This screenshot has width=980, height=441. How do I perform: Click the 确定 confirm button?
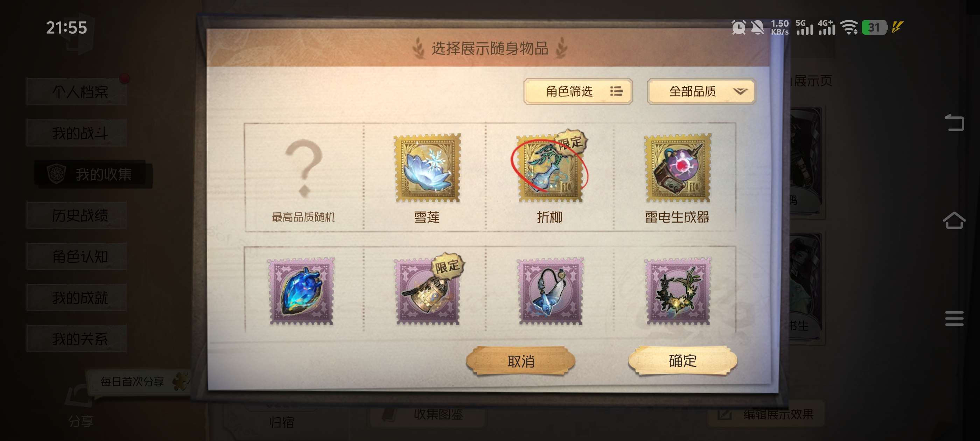click(682, 361)
